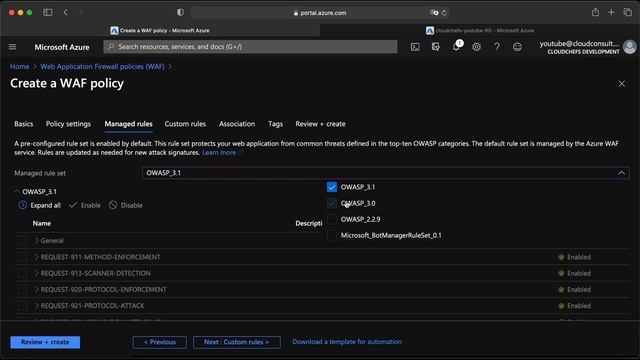The height and width of the screenshot is (360, 640).
Task: Open the Directories and subscriptions filter icon
Action: pos(436,47)
